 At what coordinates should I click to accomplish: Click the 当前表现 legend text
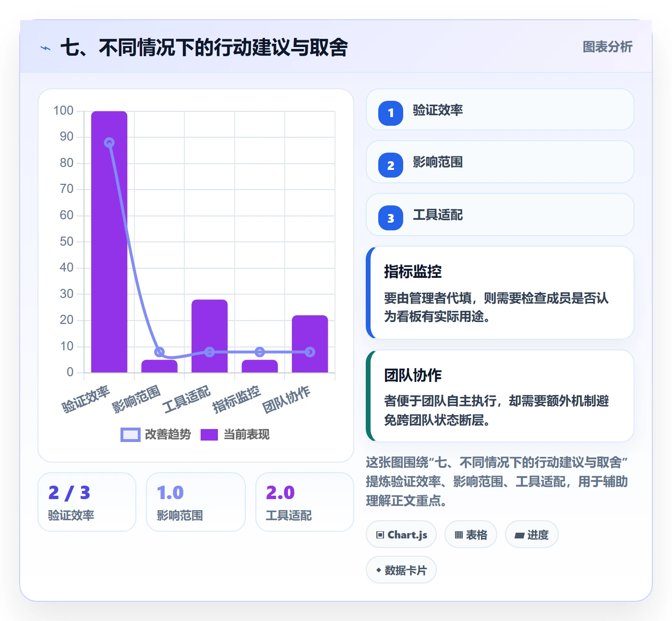(x=247, y=435)
